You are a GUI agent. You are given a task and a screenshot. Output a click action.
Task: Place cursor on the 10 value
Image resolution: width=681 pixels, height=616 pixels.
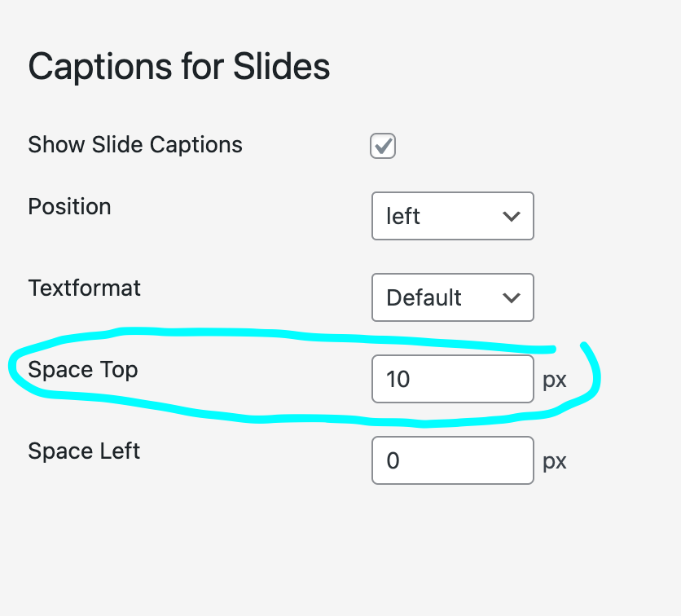click(398, 379)
